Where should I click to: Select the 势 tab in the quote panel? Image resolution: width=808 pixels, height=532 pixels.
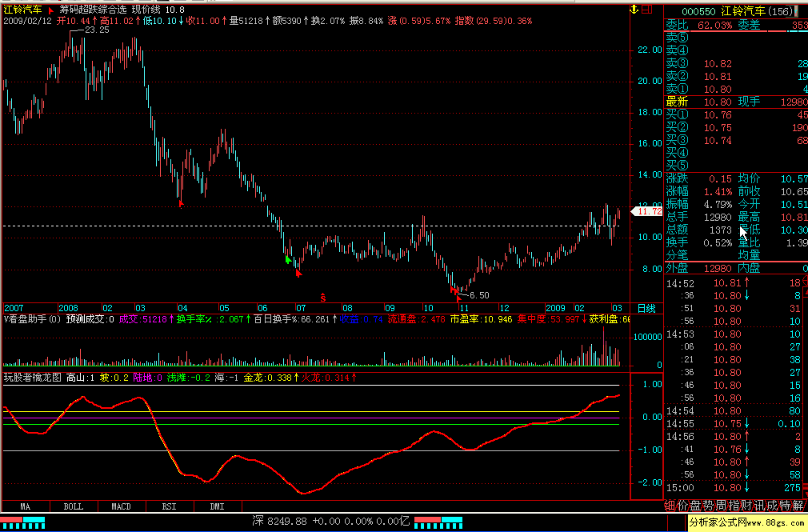coord(709,506)
